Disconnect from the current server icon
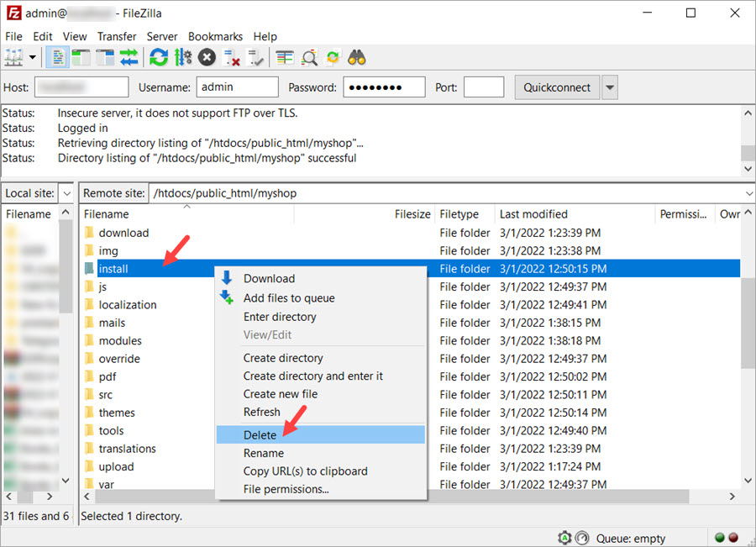Image resolution: width=756 pixels, height=547 pixels. tap(232, 58)
